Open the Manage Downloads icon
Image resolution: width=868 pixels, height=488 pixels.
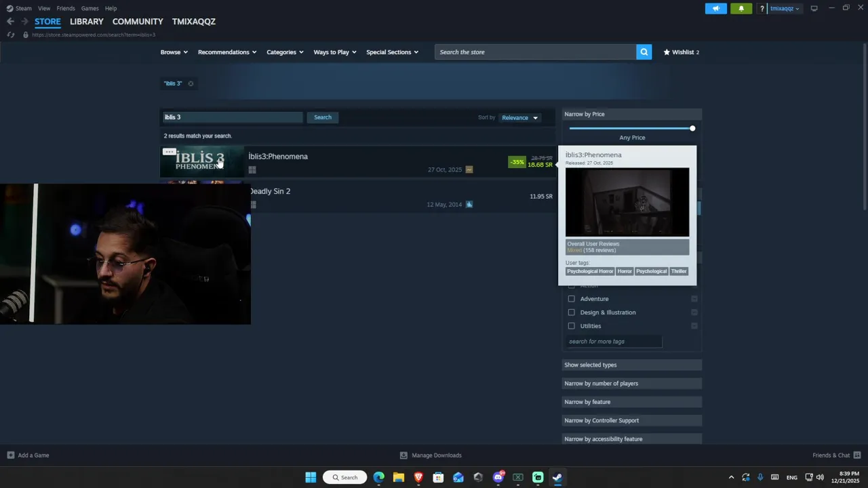(403, 455)
